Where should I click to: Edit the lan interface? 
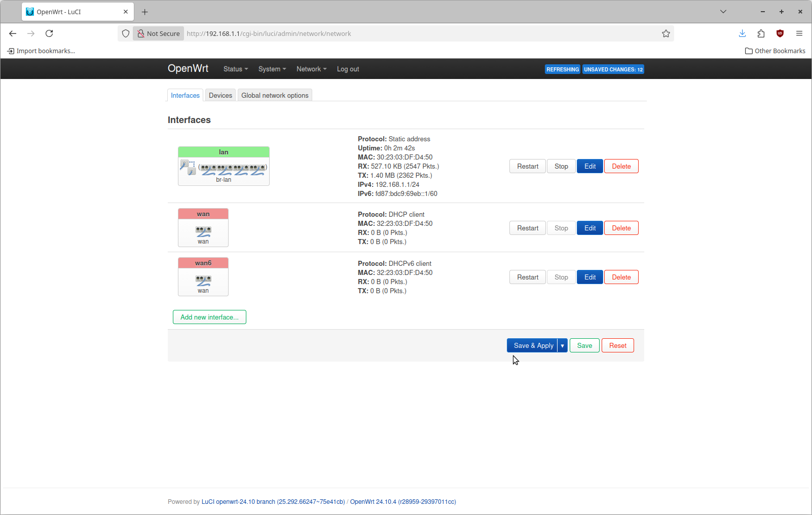coord(589,166)
